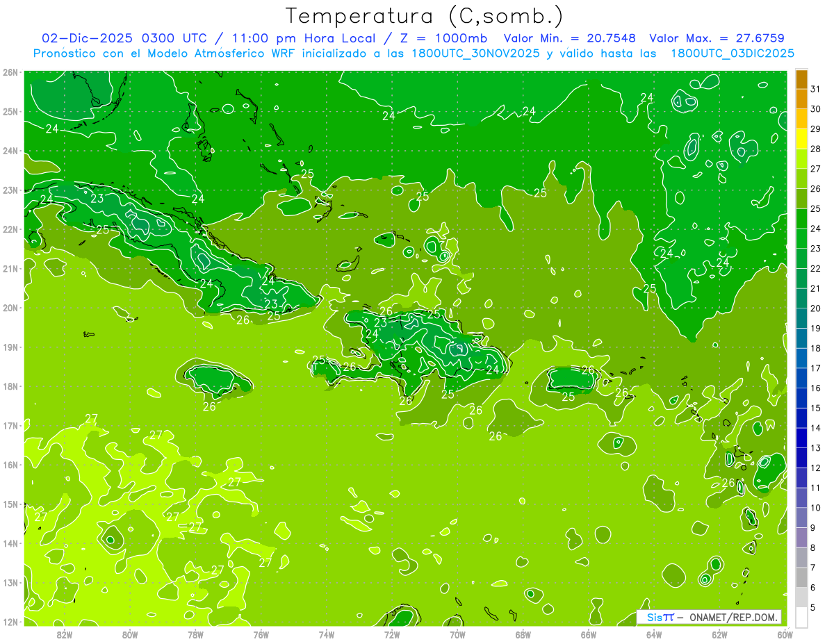The height and width of the screenshot is (644, 834).
Task: Click the latitude label 13N
Action: click(x=10, y=582)
